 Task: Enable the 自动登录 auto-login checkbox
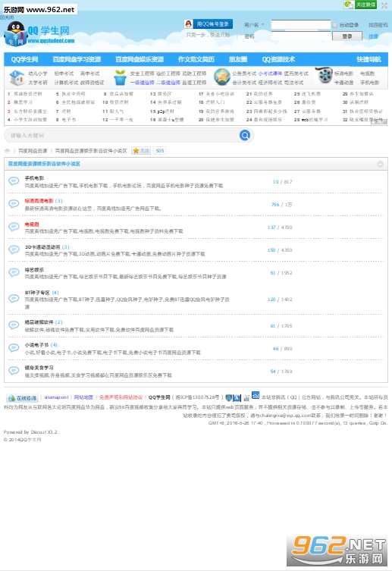334,25
